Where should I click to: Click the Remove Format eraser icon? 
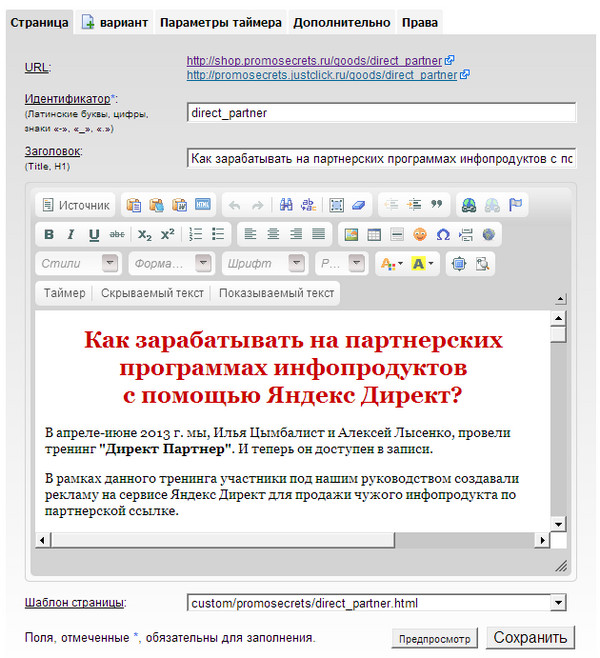point(359,205)
